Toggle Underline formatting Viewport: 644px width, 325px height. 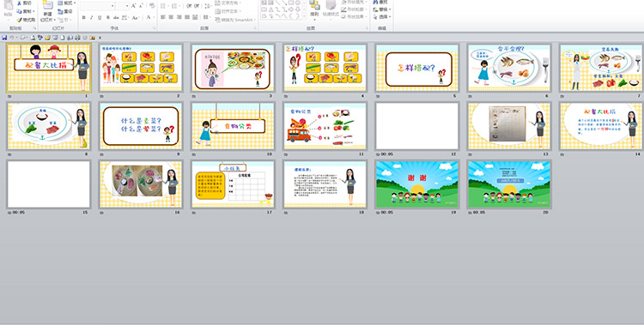click(x=100, y=17)
